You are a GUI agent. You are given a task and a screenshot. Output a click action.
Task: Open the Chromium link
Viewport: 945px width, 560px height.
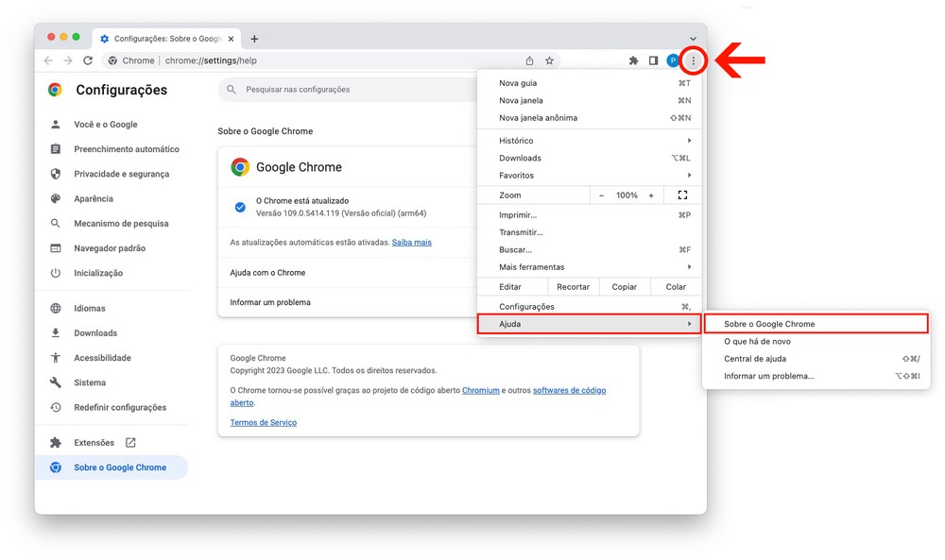click(x=480, y=390)
